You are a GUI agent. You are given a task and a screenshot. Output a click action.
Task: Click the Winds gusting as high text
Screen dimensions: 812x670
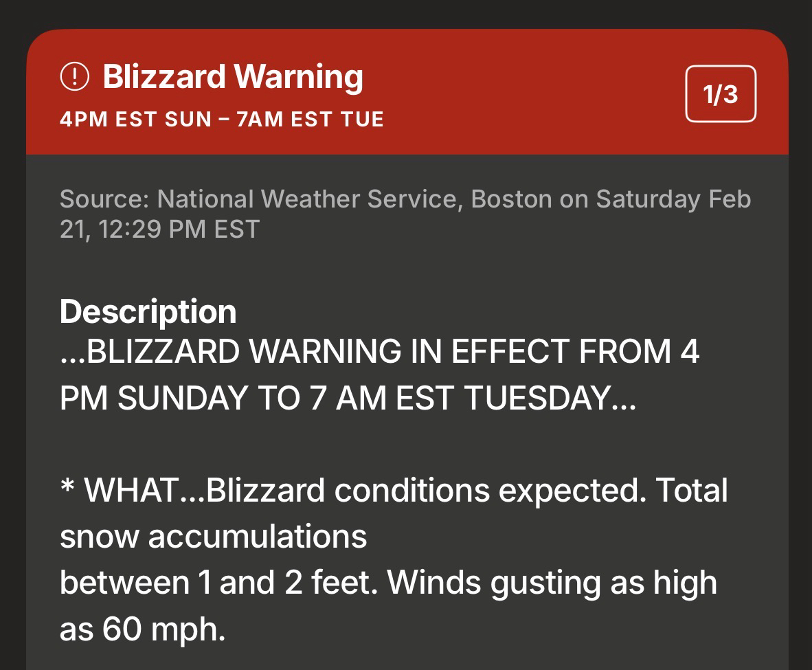click(552, 583)
